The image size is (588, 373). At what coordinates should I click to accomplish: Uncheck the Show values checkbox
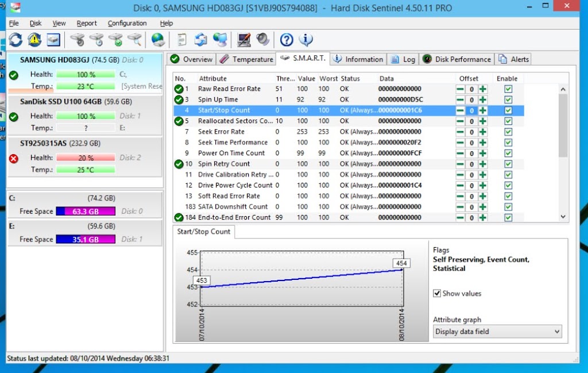pyautogui.click(x=437, y=294)
